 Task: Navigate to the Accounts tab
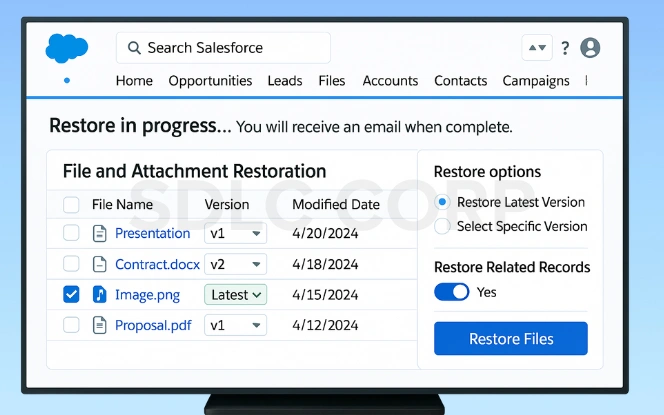pyautogui.click(x=390, y=81)
